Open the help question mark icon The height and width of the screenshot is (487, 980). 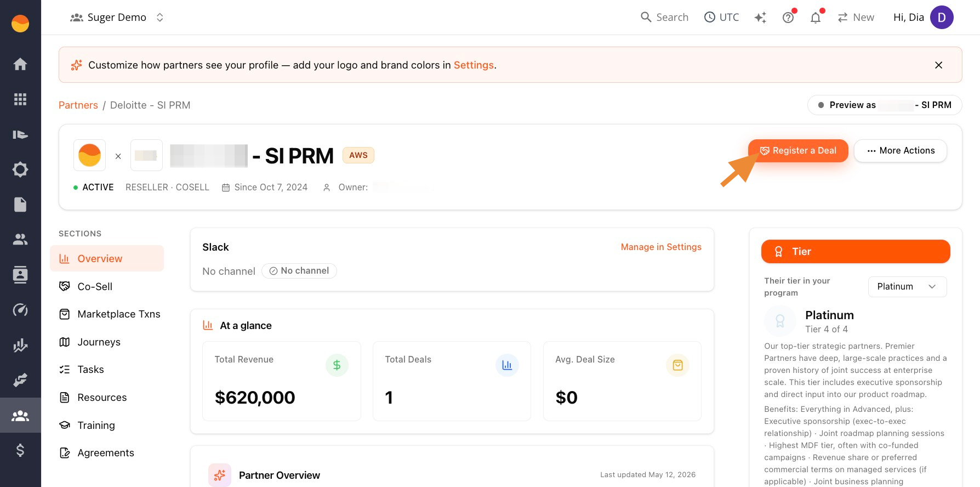point(788,18)
